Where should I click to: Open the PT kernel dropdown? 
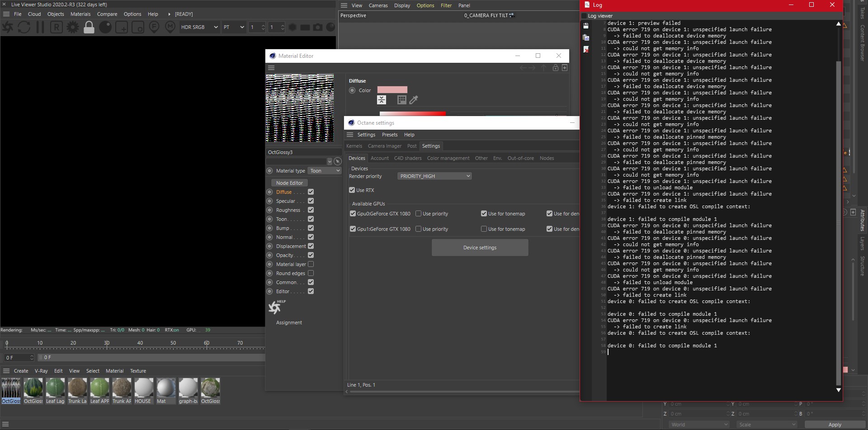click(233, 27)
